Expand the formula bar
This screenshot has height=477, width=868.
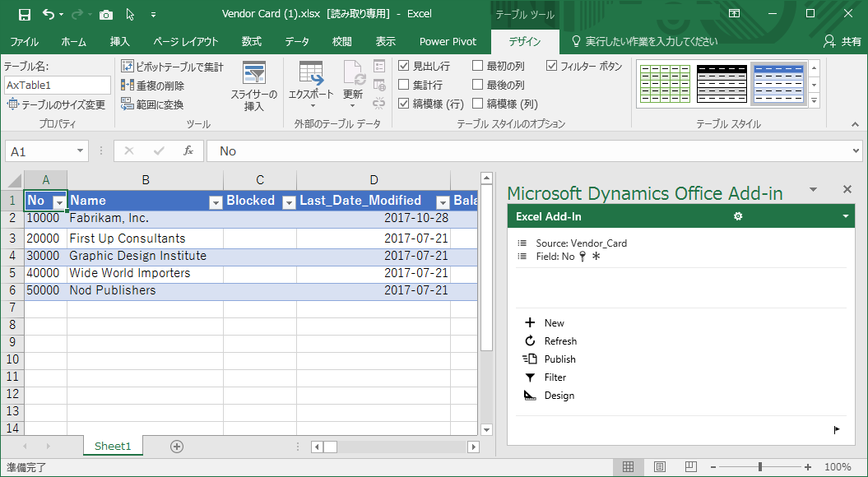click(856, 151)
